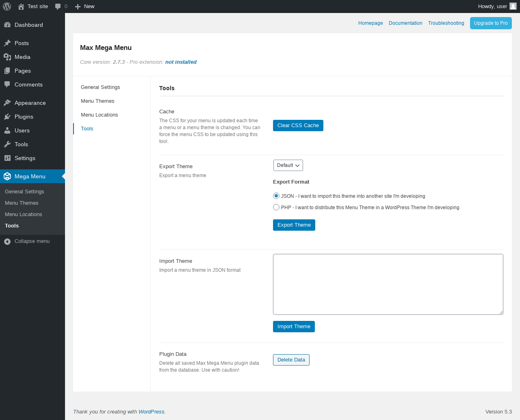Click inside the Import Theme JSON textarea

(388, 284)
